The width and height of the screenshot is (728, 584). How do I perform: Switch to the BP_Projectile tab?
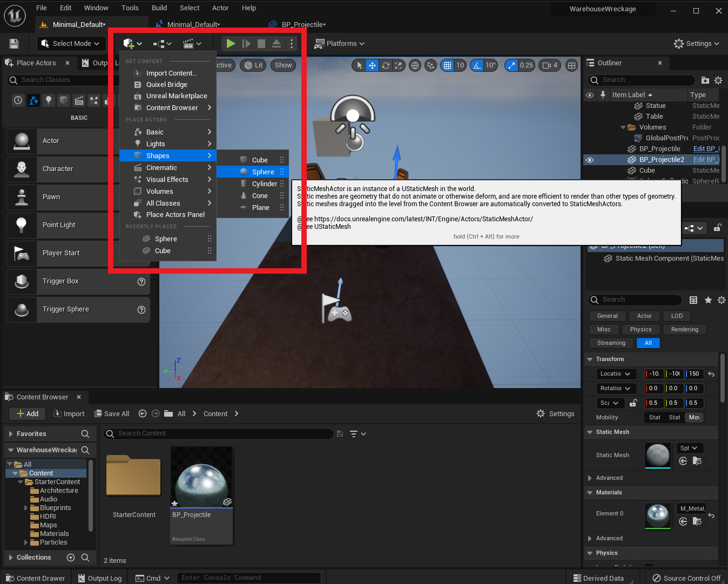point(304,24)
